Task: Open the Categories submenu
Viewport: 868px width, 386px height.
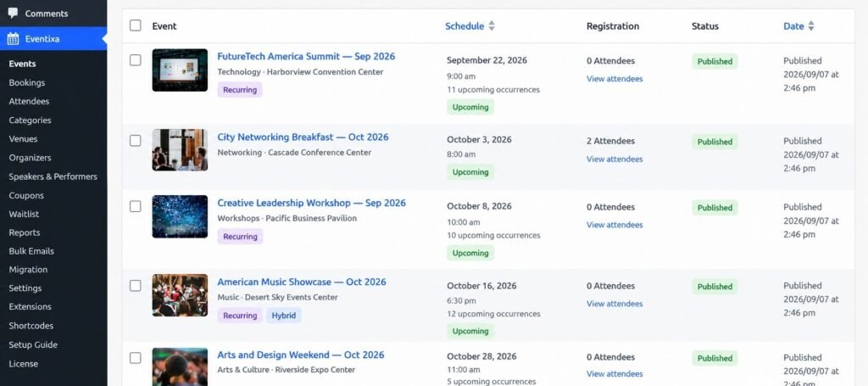Action: click(30, 120)
